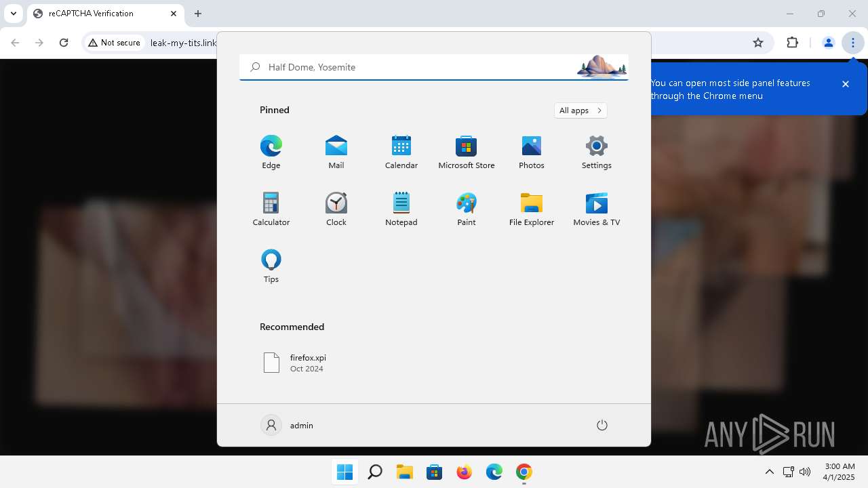Open a new Chrome tab
The image size is (868, 488).
coord(198,14)
